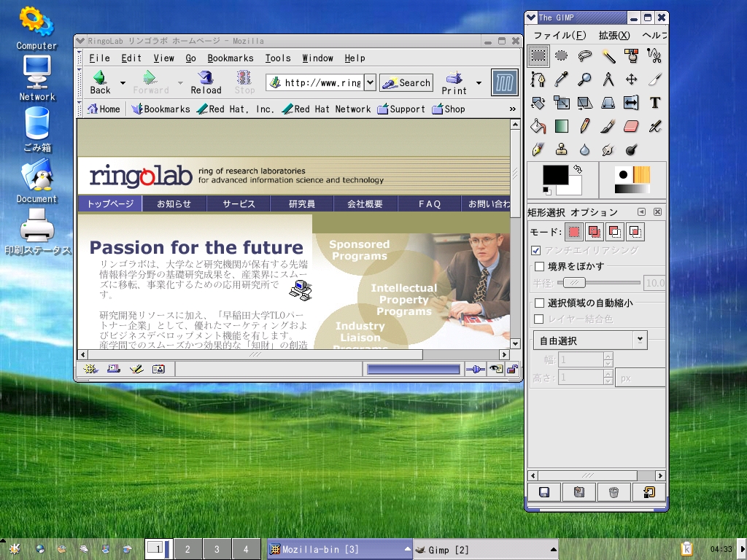Viewport: 747px width, 560px height.
Task: Swap foreground and background colors
Action: tap(578, 169)
